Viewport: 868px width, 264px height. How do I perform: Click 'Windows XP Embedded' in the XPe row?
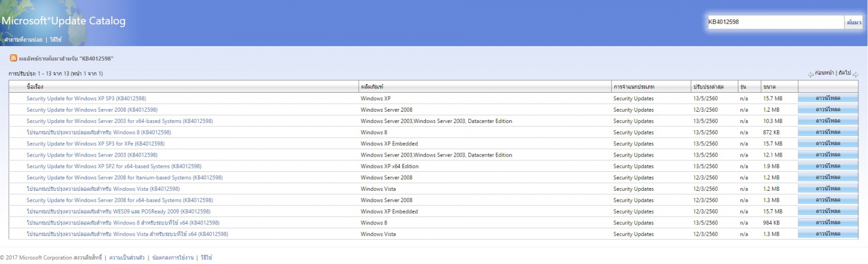tap(389, 144)
